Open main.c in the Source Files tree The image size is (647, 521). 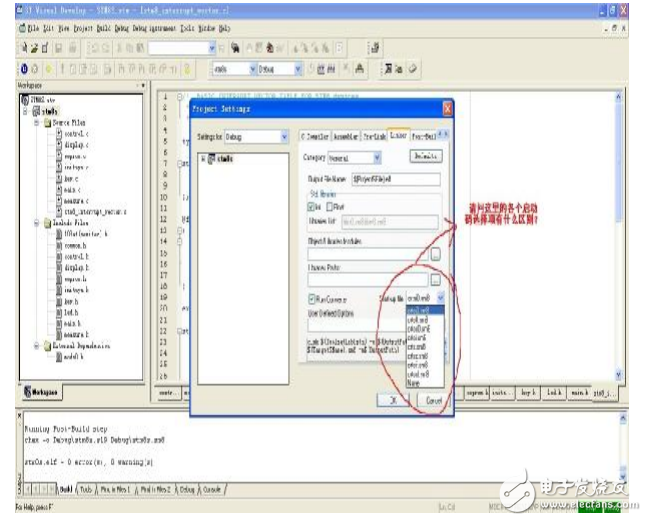(x=68, y=189)
